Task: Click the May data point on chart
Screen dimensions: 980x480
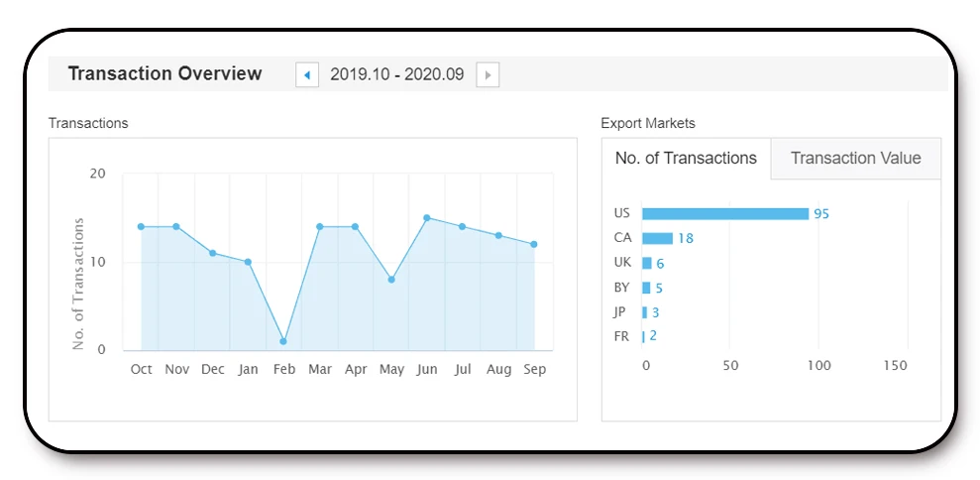Action: [391, 280]
